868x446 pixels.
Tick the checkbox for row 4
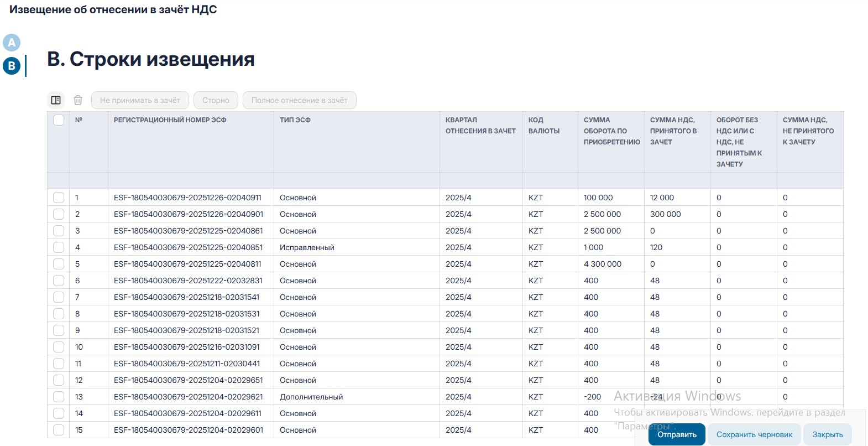tap(59, 247)
